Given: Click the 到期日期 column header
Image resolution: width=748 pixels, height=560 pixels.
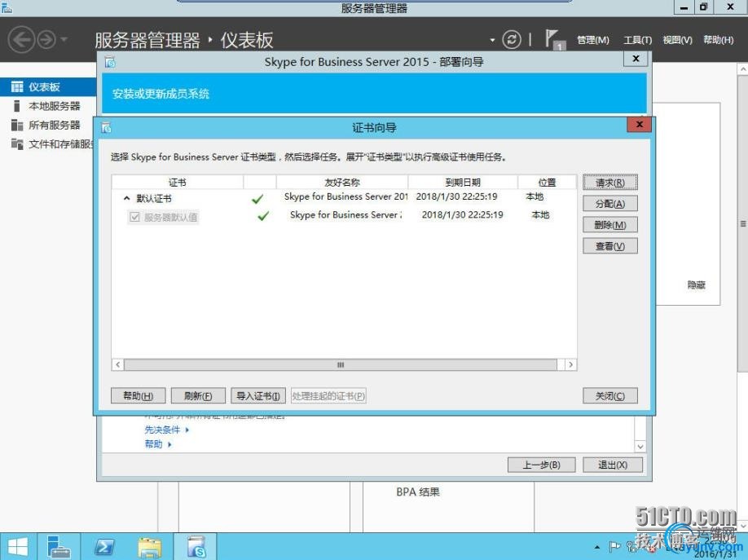Looking at the screenshot, I should [x=463, y=183].
